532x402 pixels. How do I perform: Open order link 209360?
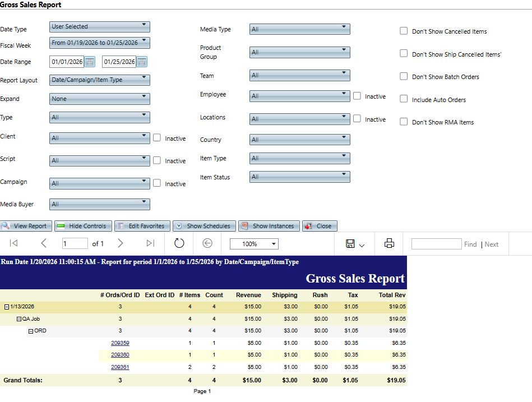[120, 355]
